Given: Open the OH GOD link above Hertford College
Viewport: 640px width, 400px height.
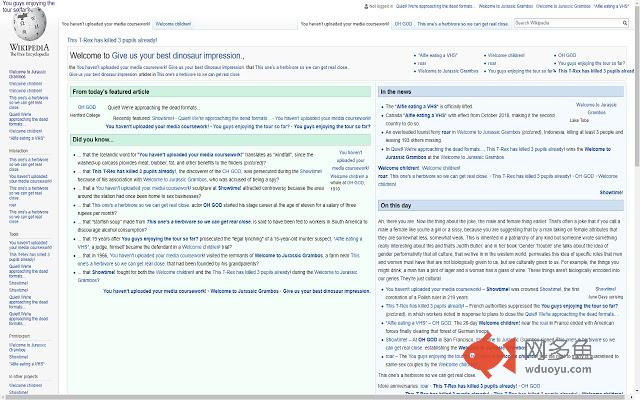Looking at the screenshot, I should 85,107.
